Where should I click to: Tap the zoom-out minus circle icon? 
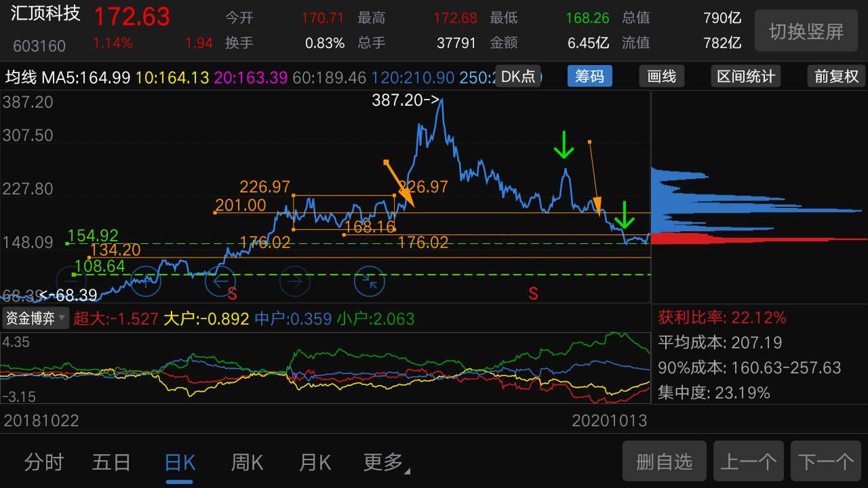[x=71, y=280]
